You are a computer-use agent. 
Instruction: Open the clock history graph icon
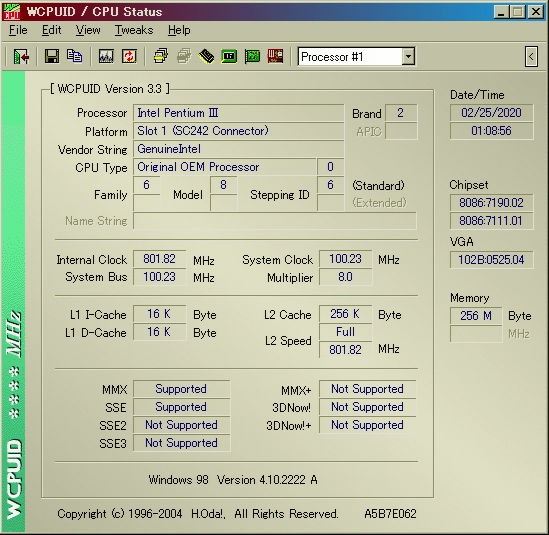click(106, 56)
